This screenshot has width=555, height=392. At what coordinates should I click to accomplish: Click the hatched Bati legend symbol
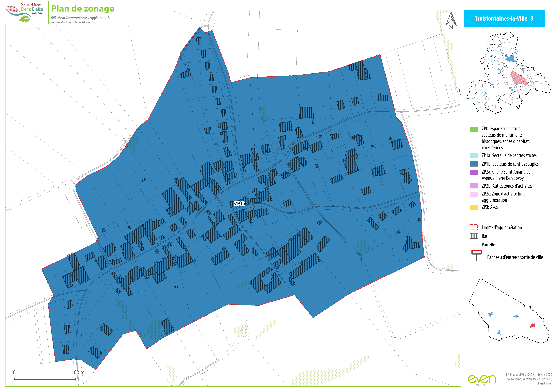pyautogui.click(x=474, y=236)
